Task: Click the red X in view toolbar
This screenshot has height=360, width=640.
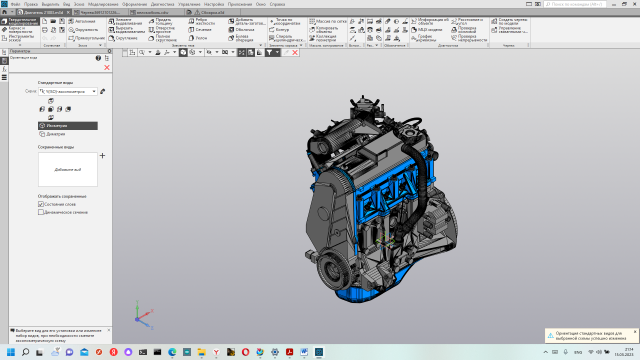Action: [295, 52]
